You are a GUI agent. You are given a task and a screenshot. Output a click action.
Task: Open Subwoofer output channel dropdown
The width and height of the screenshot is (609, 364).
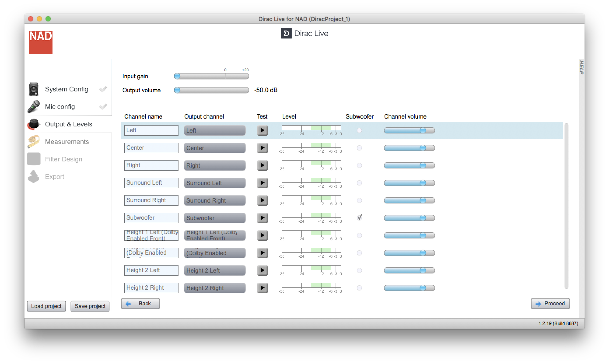point(215,218)
